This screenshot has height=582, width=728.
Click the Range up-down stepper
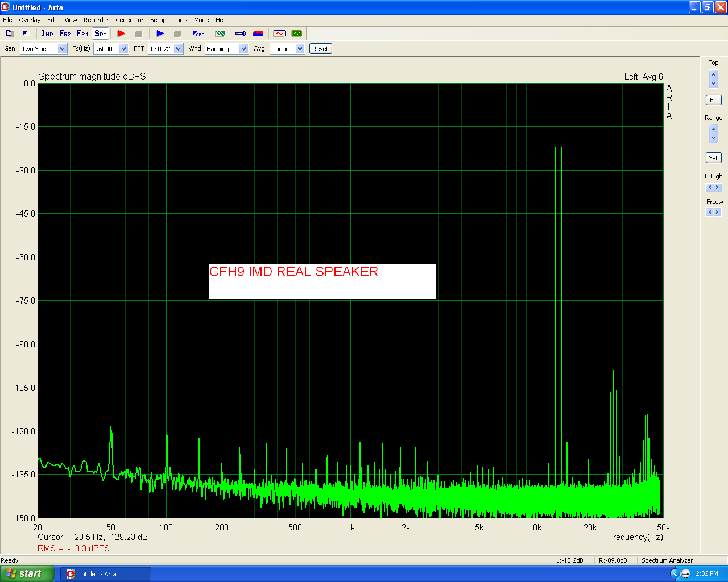(x=713, y=134)
